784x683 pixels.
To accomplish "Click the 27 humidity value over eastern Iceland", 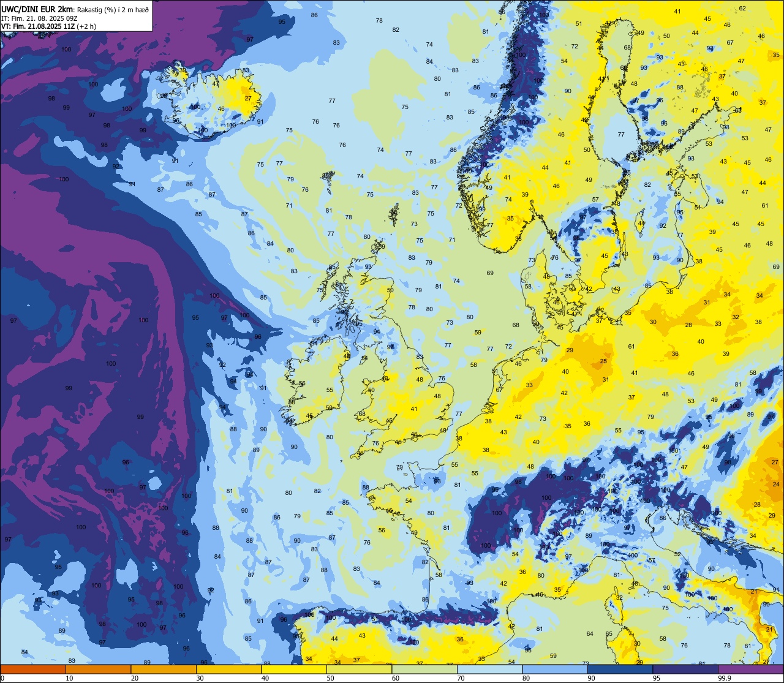I will [x=248, y=98].
